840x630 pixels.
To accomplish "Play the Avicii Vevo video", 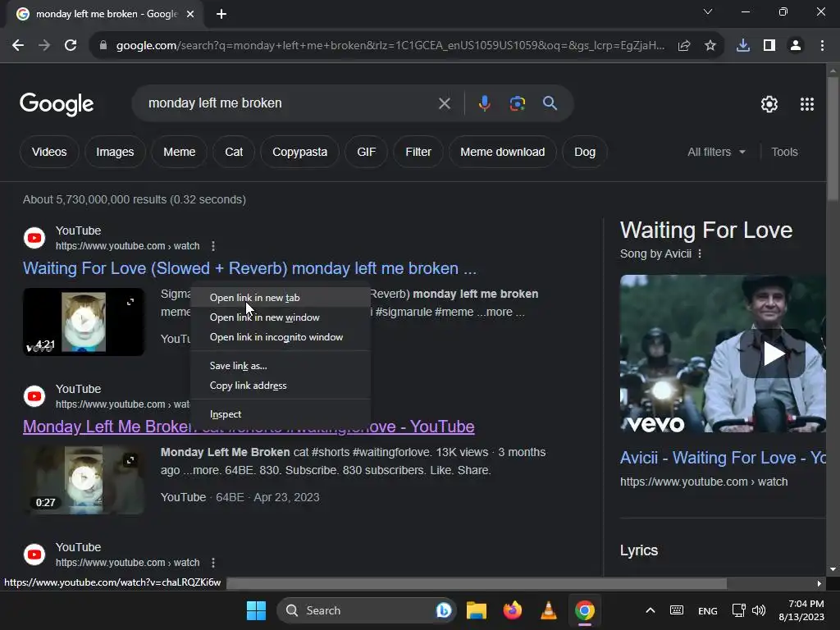I will click(x=772, y=354).
